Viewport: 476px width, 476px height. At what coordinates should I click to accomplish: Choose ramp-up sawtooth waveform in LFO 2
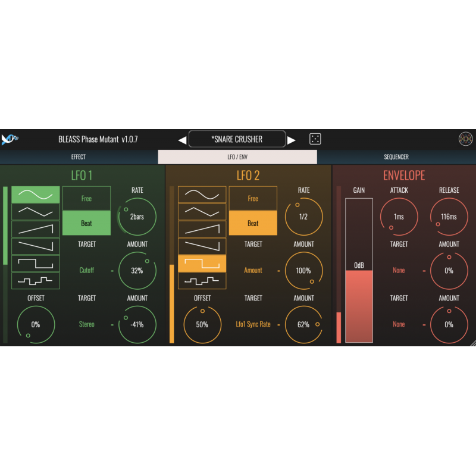[202, 229]
